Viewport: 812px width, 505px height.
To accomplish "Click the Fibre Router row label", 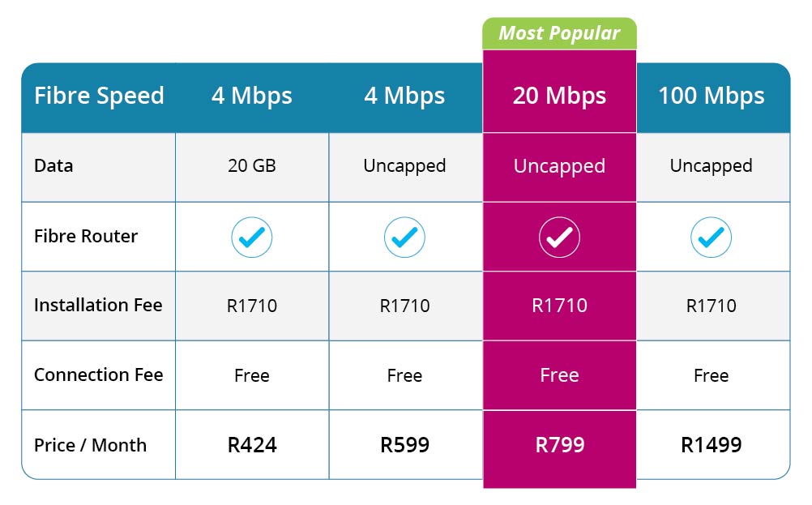I will point(86,236).
